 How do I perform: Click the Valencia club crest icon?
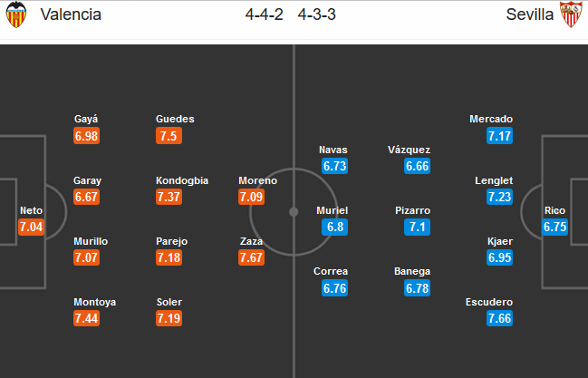(x=16, y=15)
